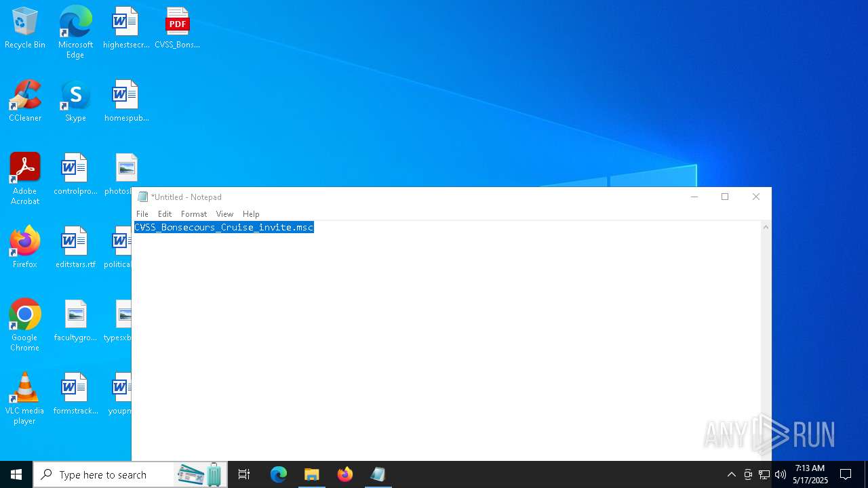This screenshot has height=488, width=868.
Task: Open the Notepad Format menu
Action: click(x=194, y=213)
